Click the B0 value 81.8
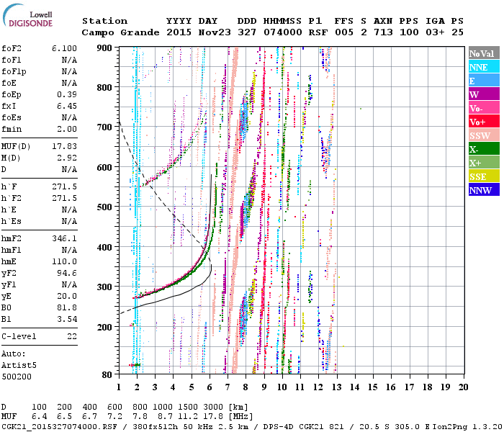The image size is (504, 432). [x=67, y=307]
